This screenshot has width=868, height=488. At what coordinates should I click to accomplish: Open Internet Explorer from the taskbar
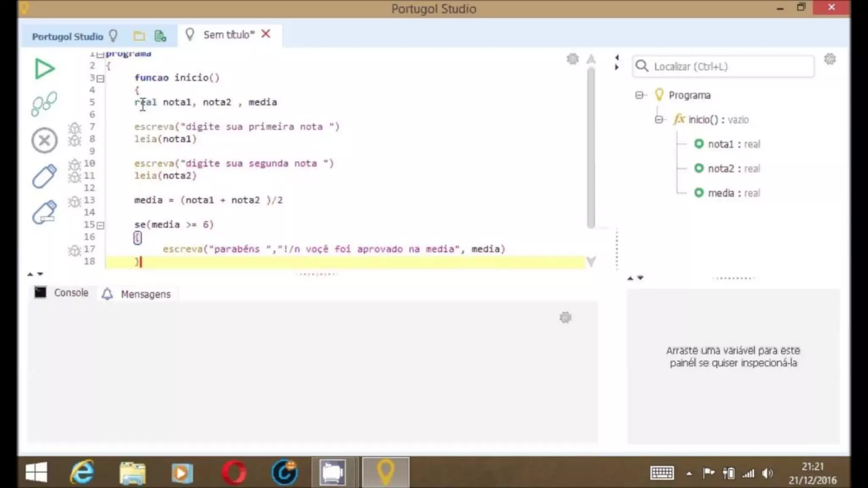coord(82,472)
